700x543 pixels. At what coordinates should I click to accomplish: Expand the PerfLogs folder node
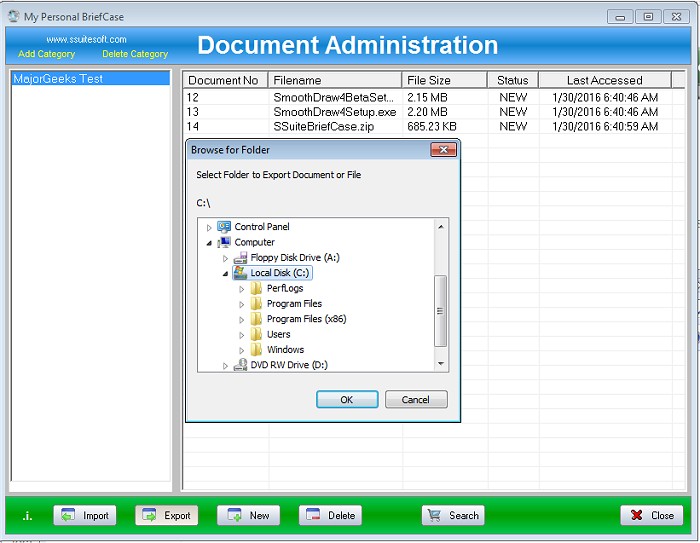coord(242,289)
